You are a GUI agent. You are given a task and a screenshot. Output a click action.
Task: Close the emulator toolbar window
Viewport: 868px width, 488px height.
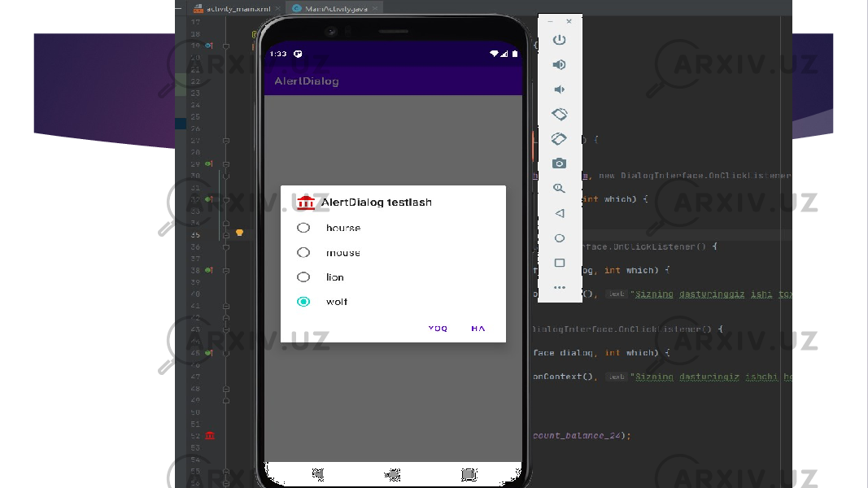(569, 22)
